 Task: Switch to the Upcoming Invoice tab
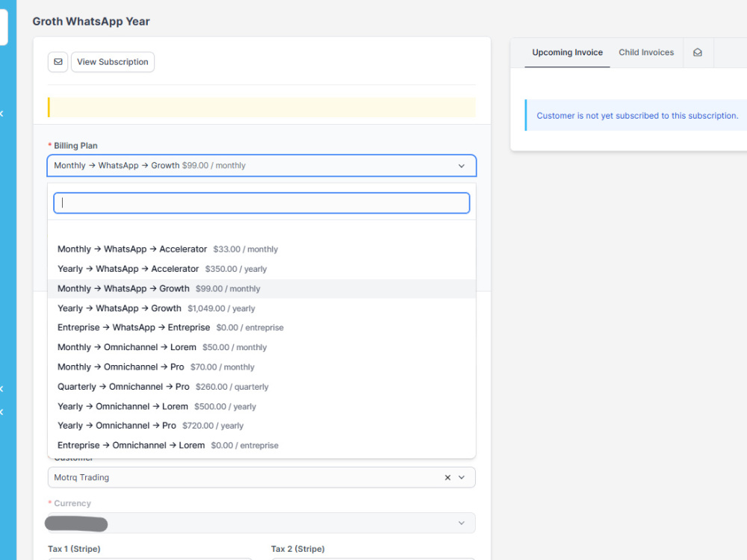coord(567,52)
